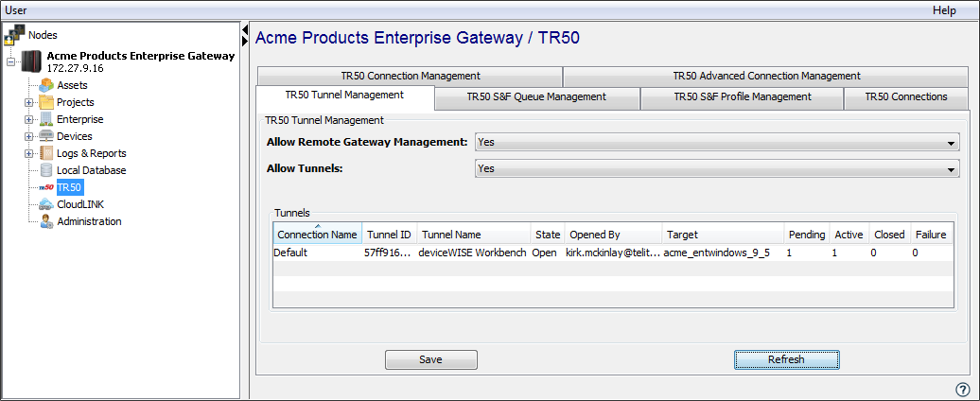Viewport: 980px width, 401px height.
Task: Select Assets in the tree
Action: [x=73, y=85]
